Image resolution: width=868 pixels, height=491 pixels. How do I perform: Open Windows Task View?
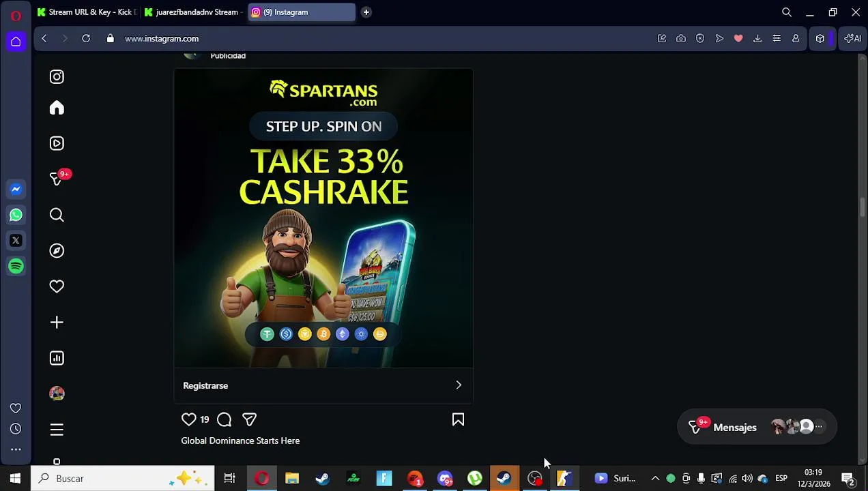point(230,479)
